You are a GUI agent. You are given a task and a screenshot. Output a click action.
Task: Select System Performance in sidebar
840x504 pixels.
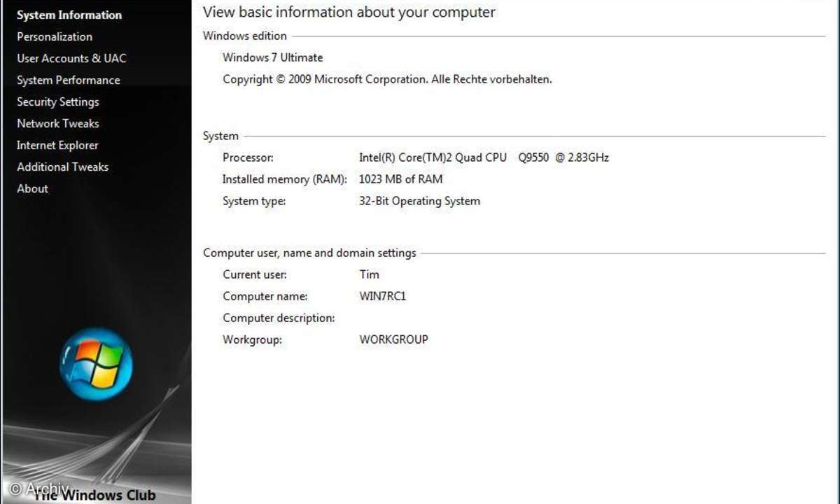point(69,80)
